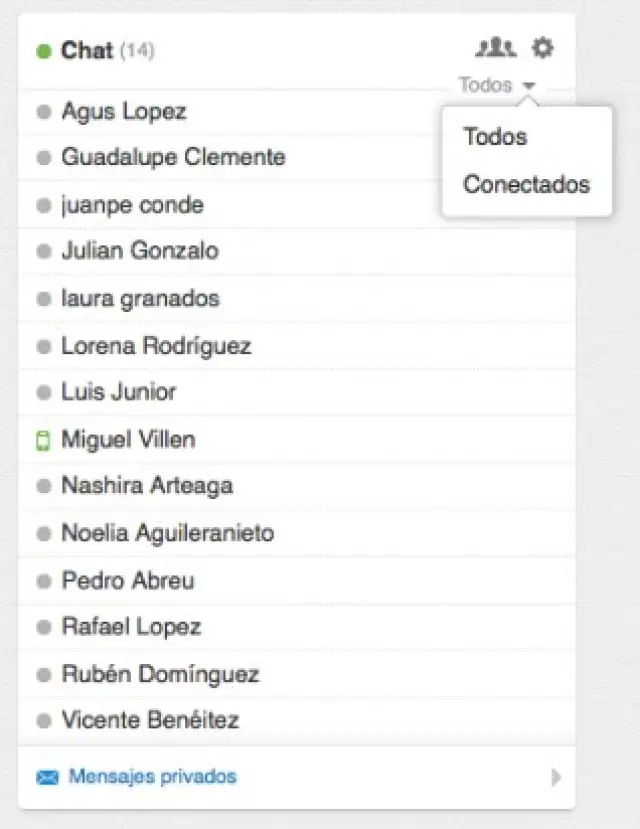Click the status dot beside Vicente Benéitez
The width and height of the screenshot is (640, 829).
[x=43, y=720]
